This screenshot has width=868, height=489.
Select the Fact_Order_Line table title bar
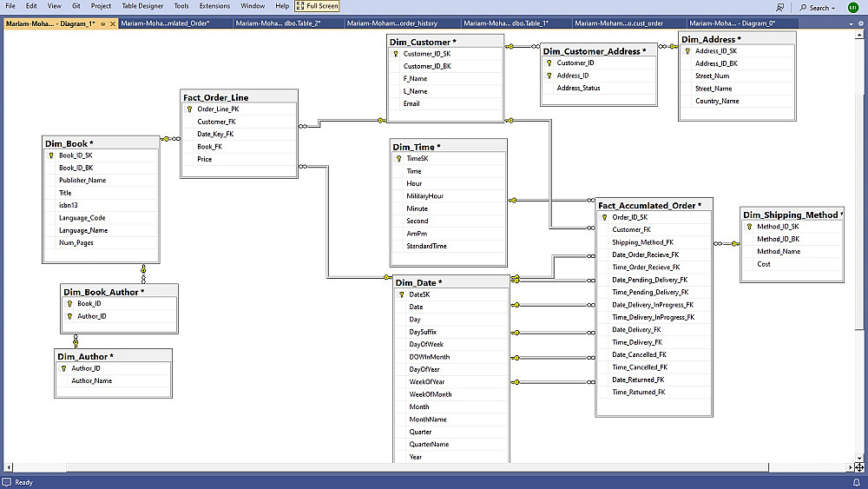click(240, 97)
